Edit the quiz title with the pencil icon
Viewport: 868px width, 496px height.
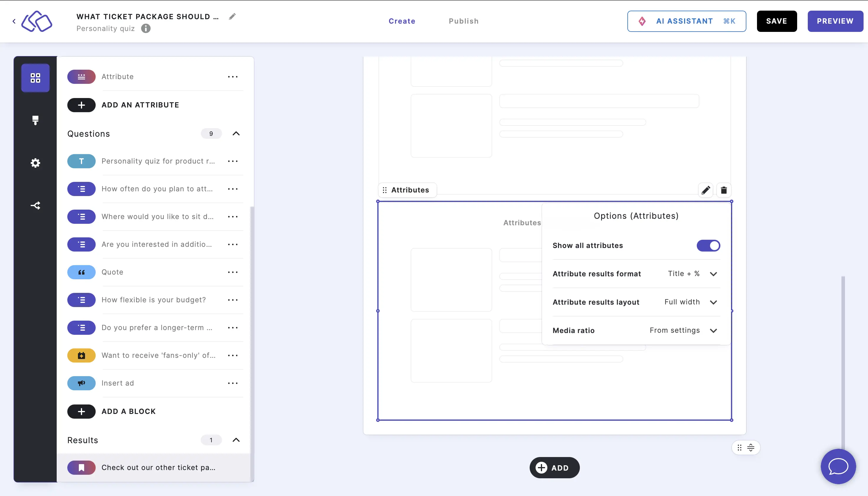(232, 16)
